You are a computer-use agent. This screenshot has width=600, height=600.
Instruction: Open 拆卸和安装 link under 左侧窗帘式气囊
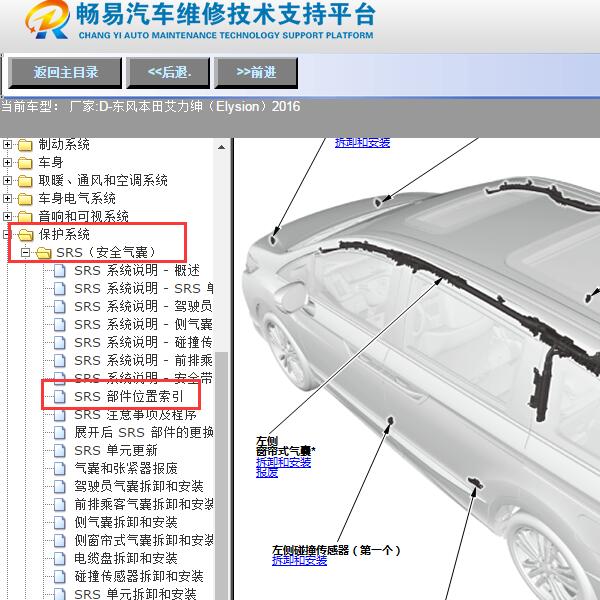[x=283, y=462]
